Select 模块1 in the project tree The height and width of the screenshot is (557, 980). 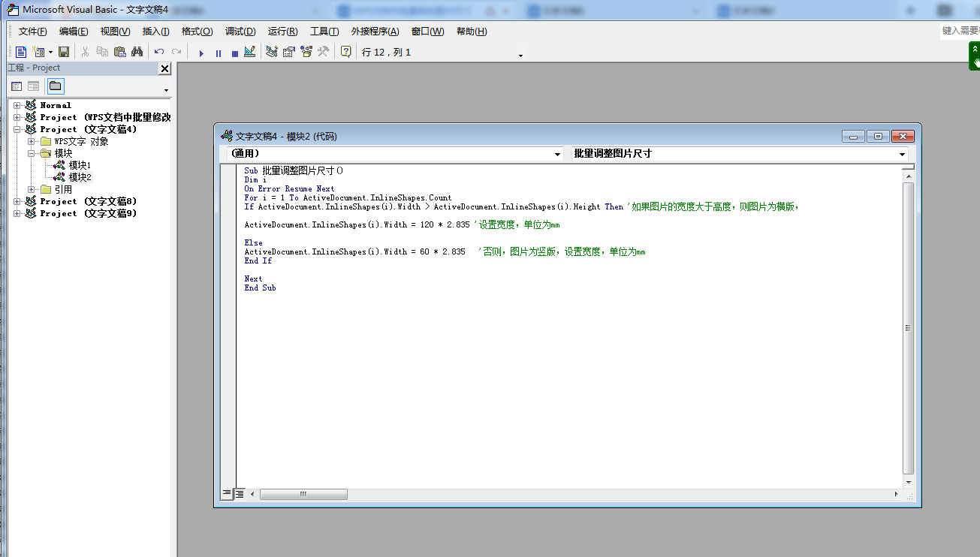point(80,165)
